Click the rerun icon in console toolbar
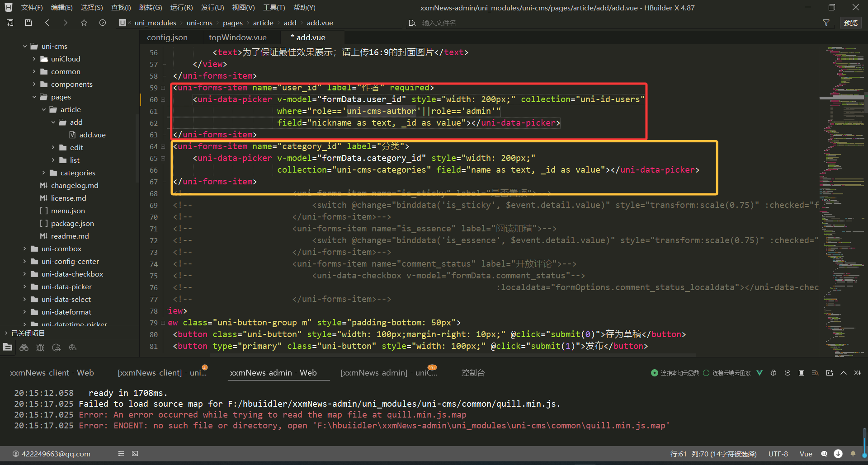Screen dimensions: 868x465 point(788,373)
